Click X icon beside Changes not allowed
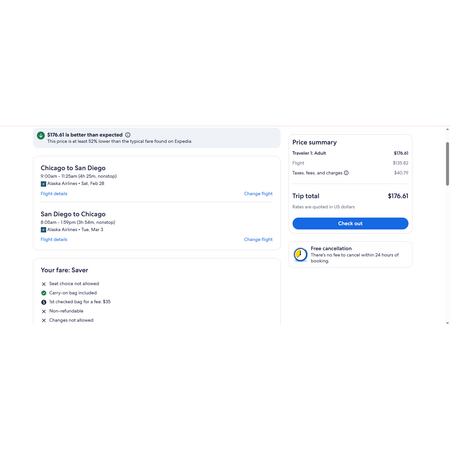The height and width of the screenshot is (450, 450). pos(44,320)
